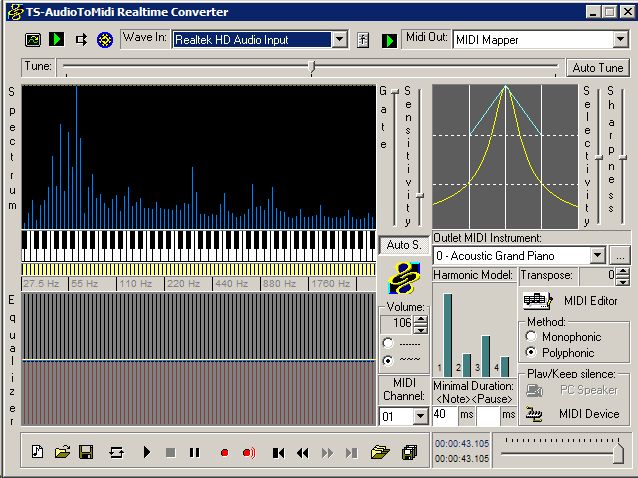The height and width of the screenshot is (478, 638).
Task: Start the Wave In audio conversion
Action: coord(57,40)
